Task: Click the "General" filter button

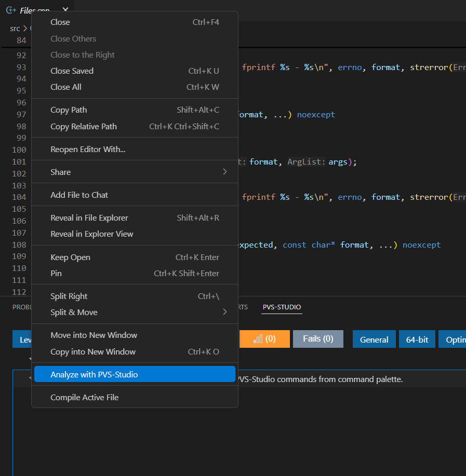Action: (374, 339)
